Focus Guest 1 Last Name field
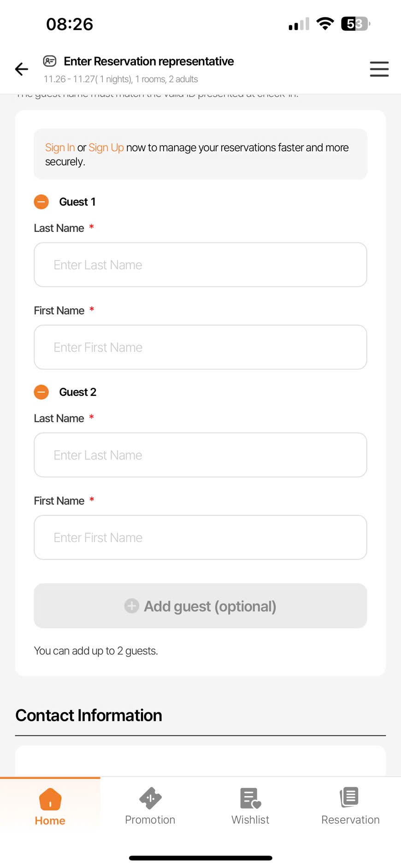 (x=200, y=265)
